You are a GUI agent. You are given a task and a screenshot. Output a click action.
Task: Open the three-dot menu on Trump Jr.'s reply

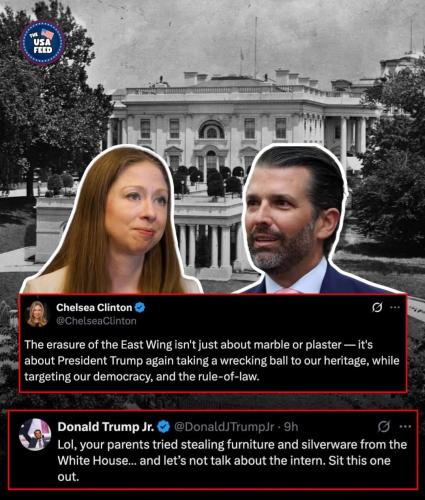tap(405, 426)
